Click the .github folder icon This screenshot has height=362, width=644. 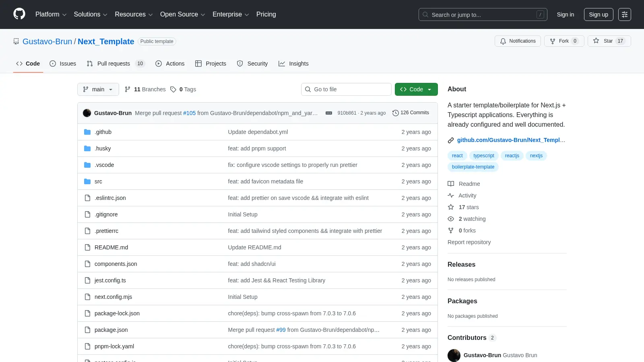coord(87,132)
